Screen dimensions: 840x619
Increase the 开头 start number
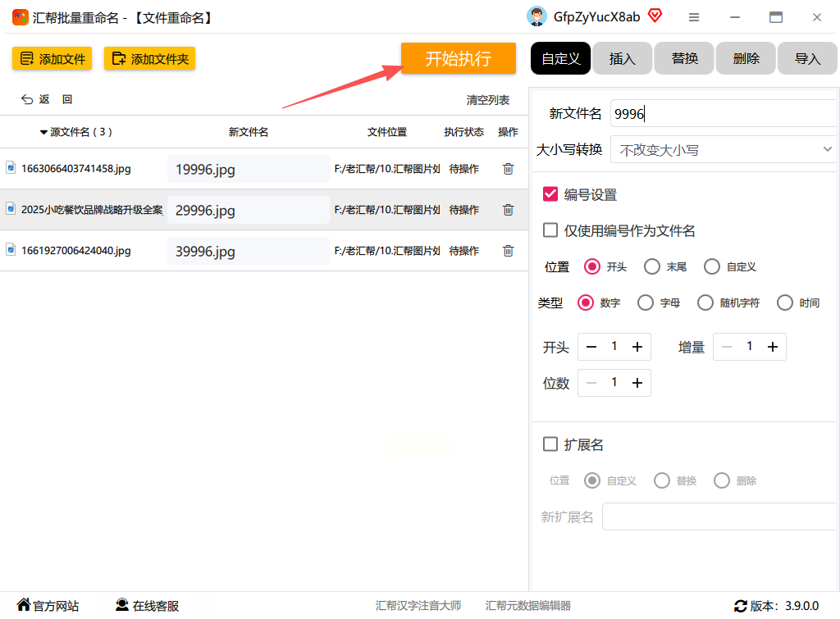[637, 347]
